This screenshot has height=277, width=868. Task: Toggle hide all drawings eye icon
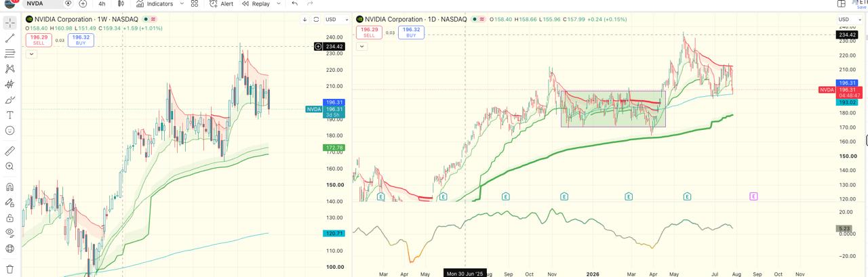pyautogui.click(x=10, y=233)
